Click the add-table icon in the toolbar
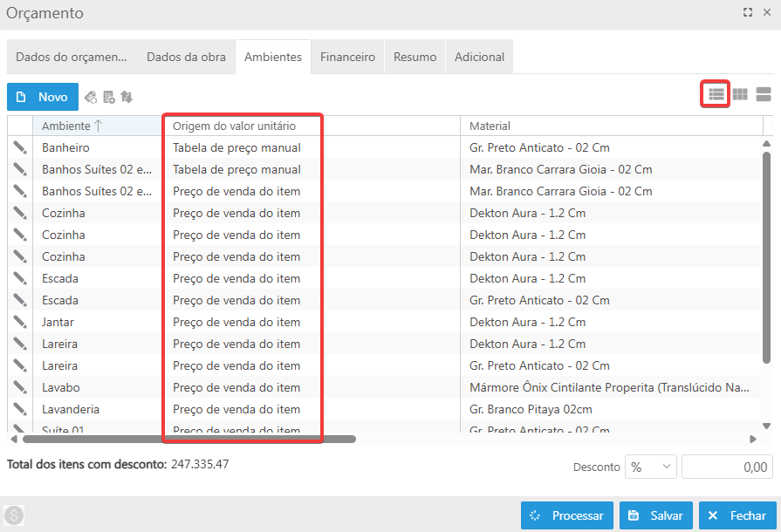Image resolution: width=781 pixels, height=532 pixels. (109, 98)
